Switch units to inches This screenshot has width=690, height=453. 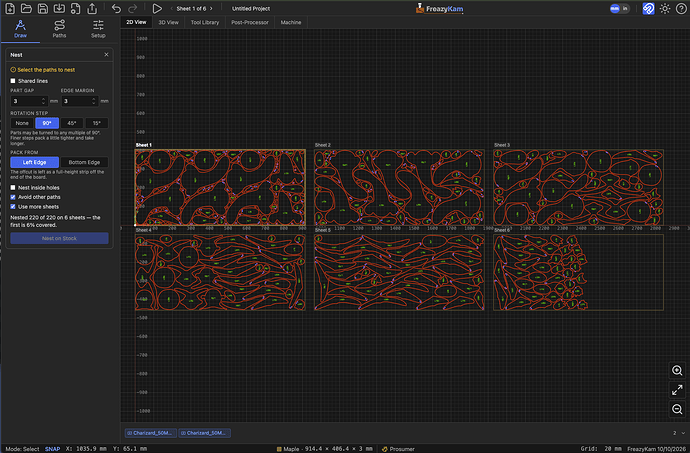click(x=625, y=8)
